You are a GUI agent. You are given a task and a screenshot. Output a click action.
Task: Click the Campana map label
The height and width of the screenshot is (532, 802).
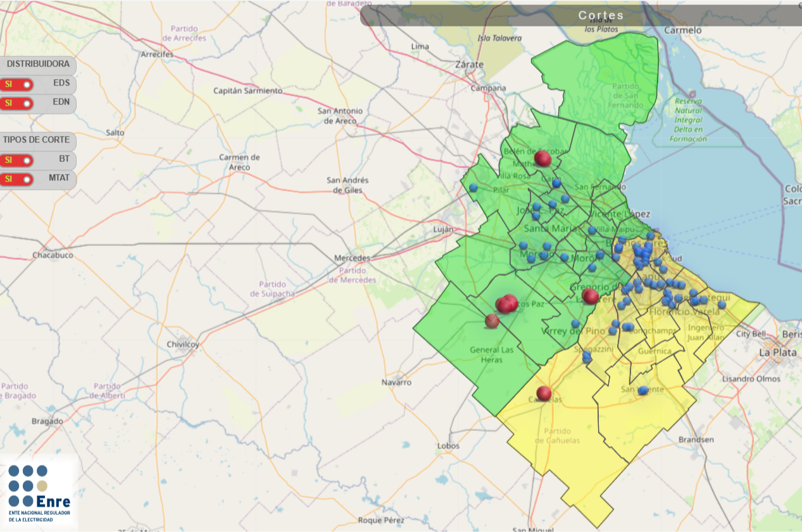click(x=488, y=88)
